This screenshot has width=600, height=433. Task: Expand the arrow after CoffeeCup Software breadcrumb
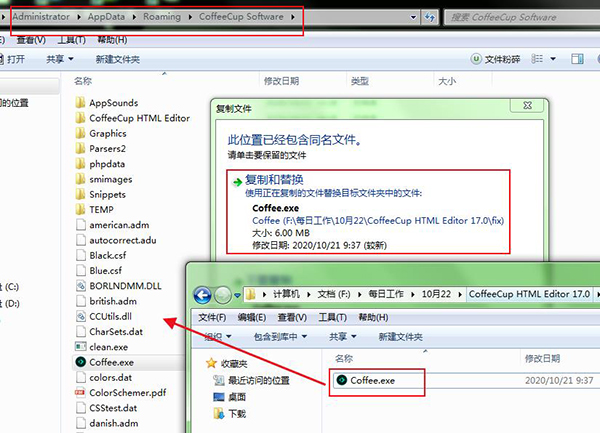pyautogui.click(x=292, y=17)
